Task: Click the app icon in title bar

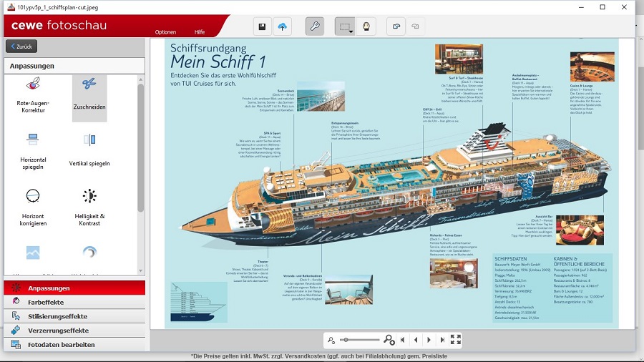Action: tap(11, 7)
